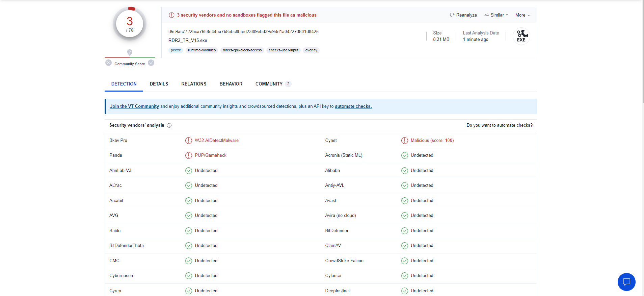The height and width of the screenshot is (296, 644).
Task: Click Baidu undetected check icon
Action: [189, 231]
